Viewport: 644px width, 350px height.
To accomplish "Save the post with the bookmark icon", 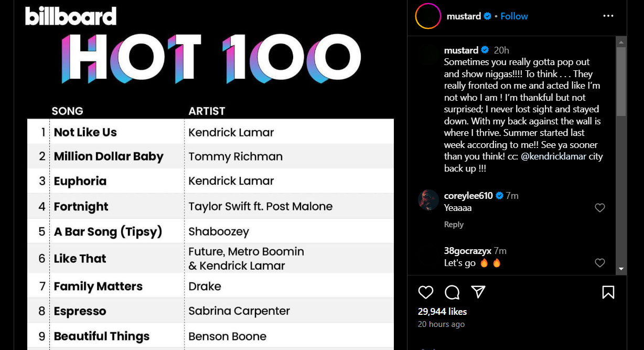I will click(608, 292).
